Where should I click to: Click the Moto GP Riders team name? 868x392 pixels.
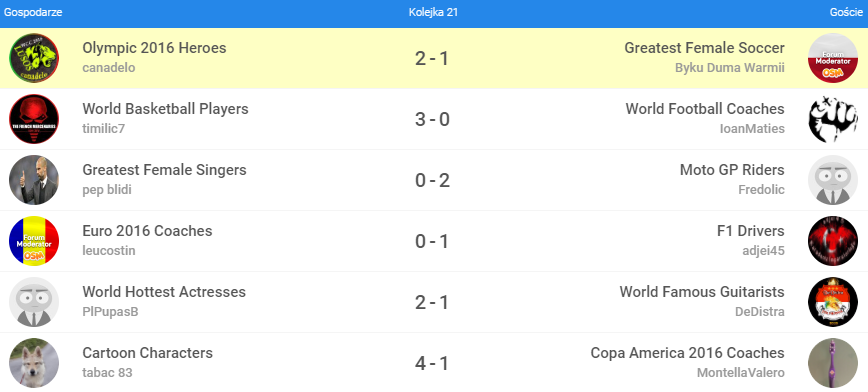click(732, 170)
